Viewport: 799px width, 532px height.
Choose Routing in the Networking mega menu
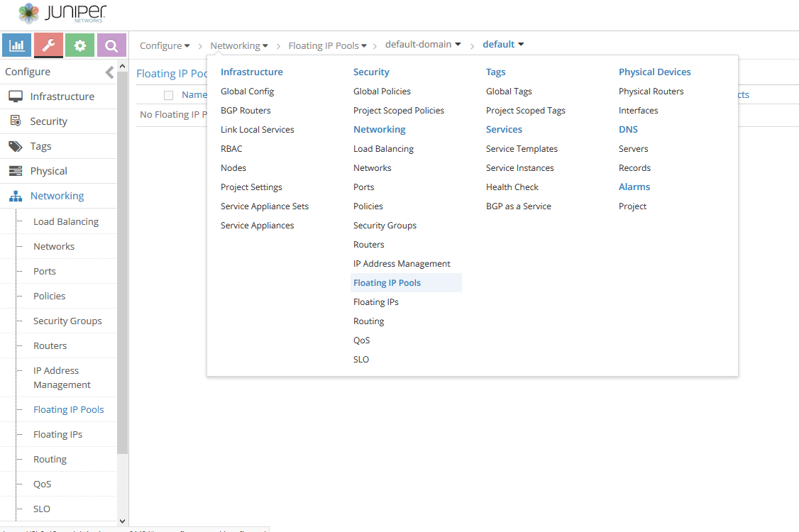pyautogui.click(x=369, y=321)
